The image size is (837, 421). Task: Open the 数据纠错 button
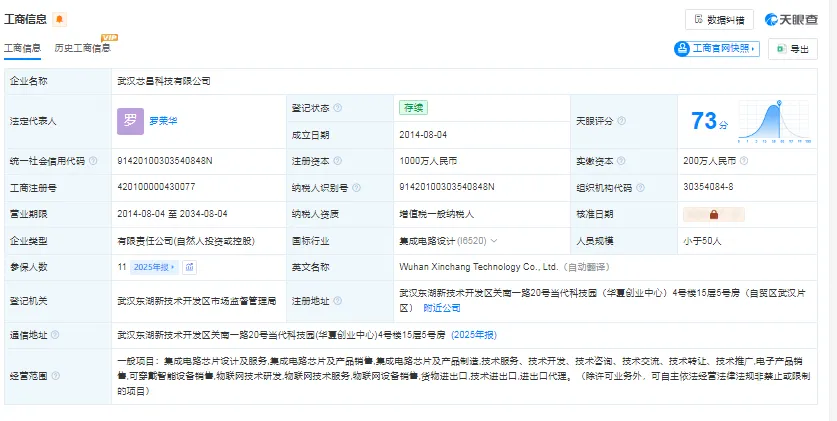coord(719,20)
